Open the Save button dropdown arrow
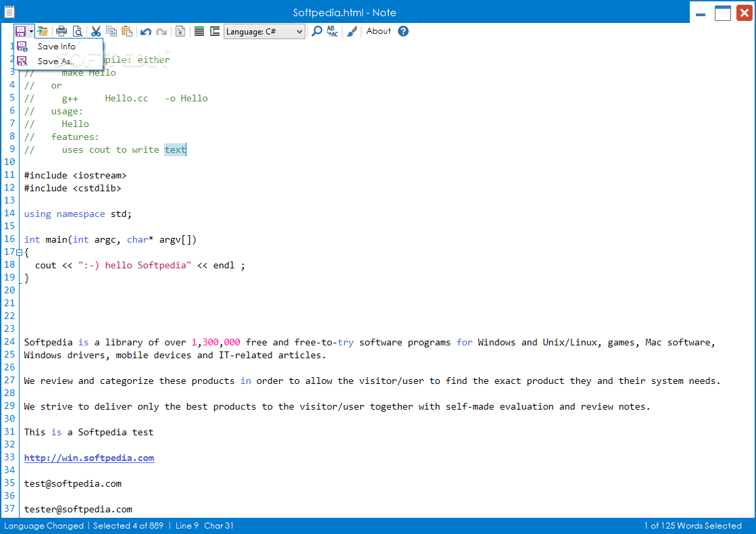 (31, 31)
